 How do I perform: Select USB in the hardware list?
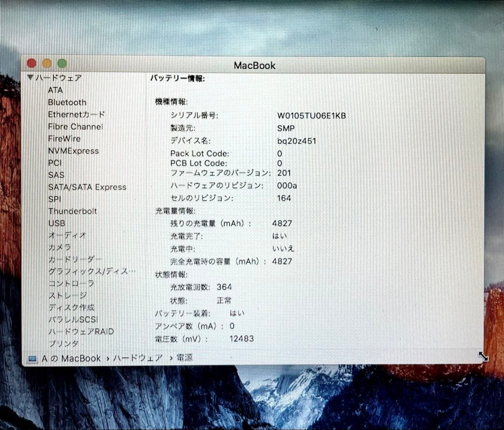tap(56, 223)
